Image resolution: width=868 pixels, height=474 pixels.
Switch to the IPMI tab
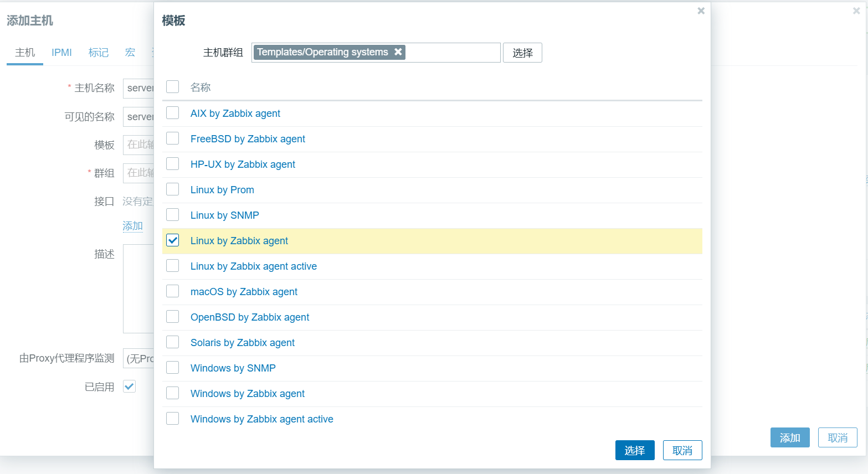61,53
